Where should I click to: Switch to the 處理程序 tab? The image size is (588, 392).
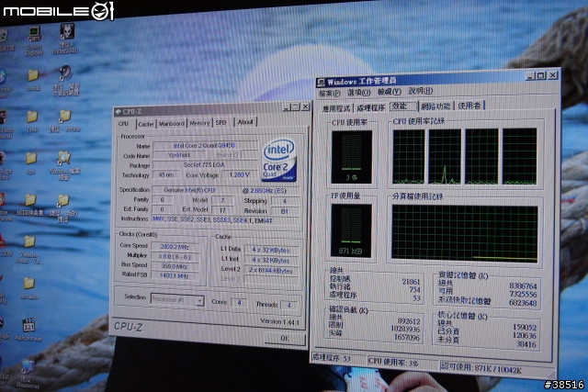tap(370, 107)
